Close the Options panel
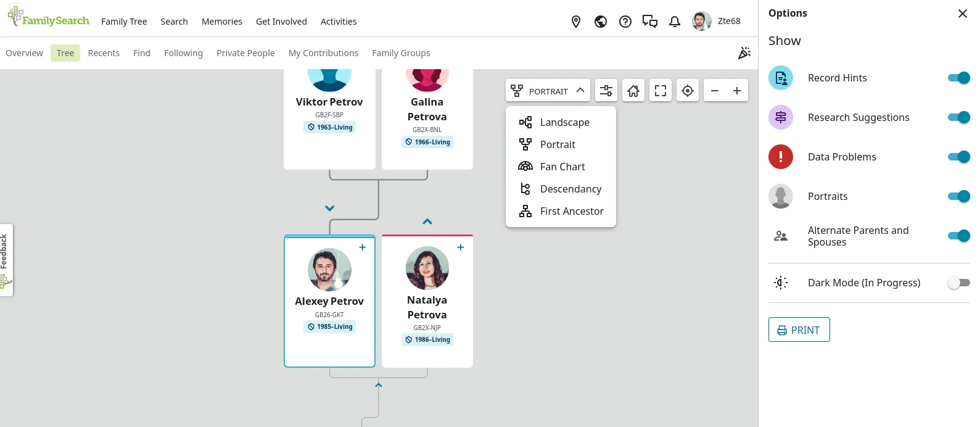The width and height of the screenshot is (980, 427). [963, 14]
